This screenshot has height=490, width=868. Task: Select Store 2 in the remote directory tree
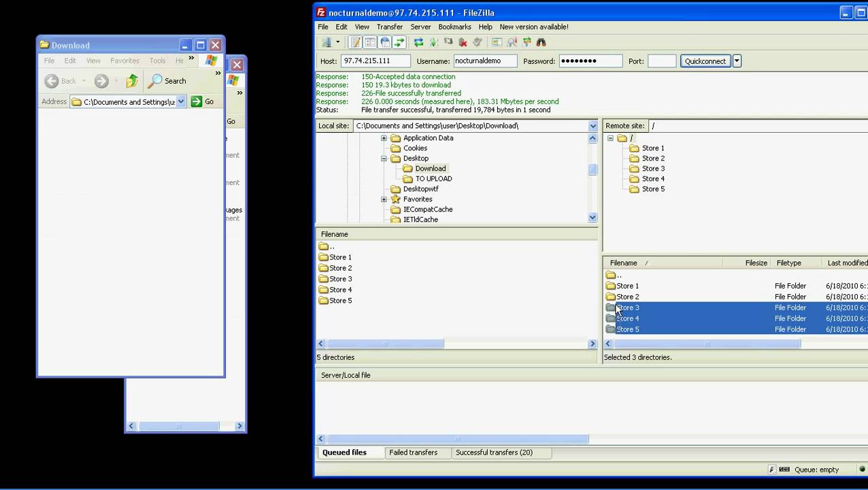coord(653,159)
